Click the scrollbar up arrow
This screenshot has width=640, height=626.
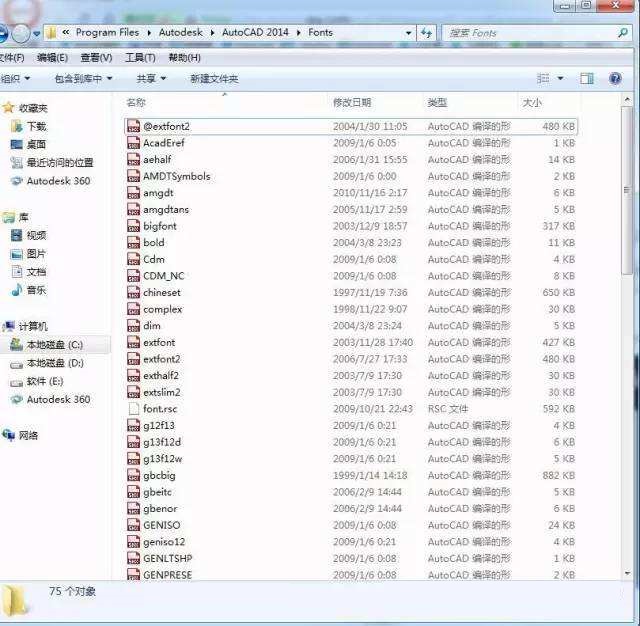pos(627,99)
